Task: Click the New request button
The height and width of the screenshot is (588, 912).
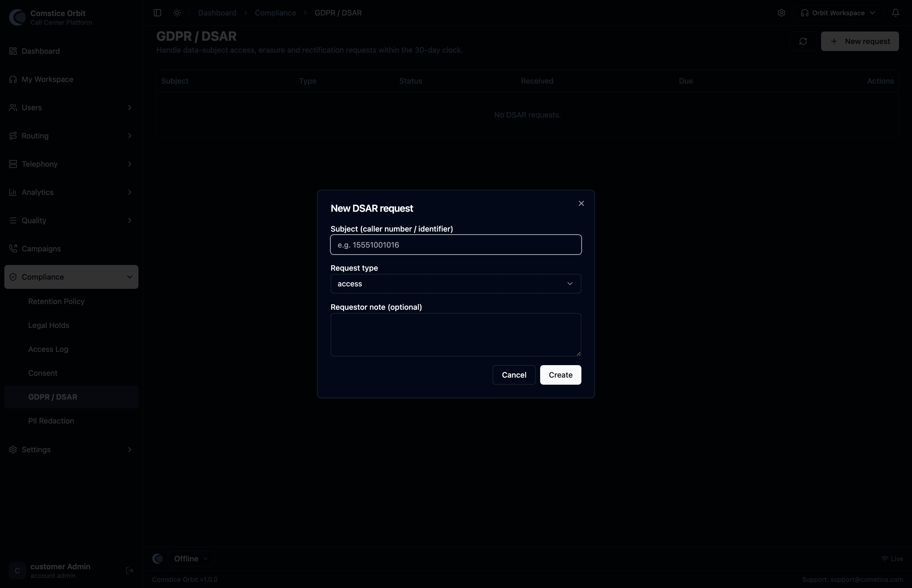Action: (860, 41)
